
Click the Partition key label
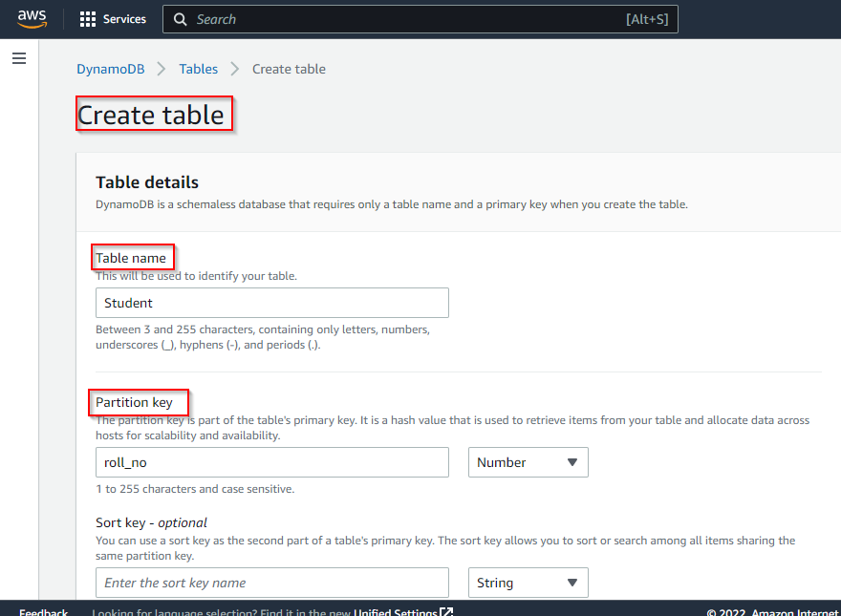click(x=135, y=403)
